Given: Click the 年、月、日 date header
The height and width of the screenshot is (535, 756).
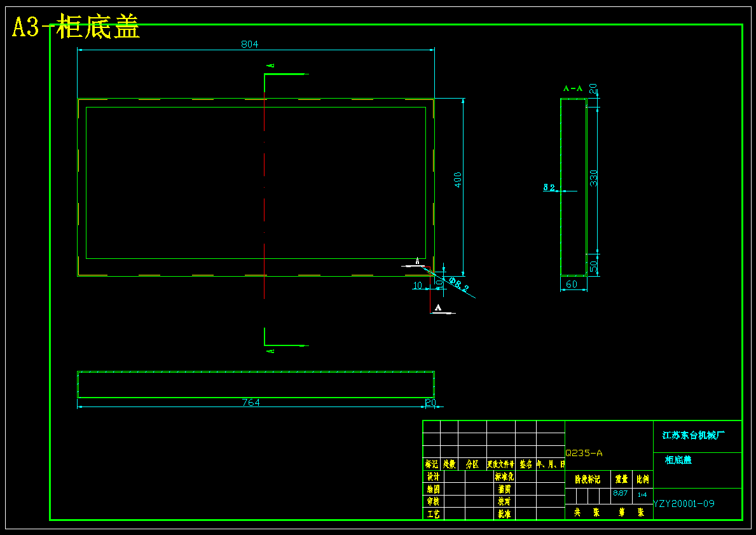Looking at the screenshot, I should (x=551, y=464).
